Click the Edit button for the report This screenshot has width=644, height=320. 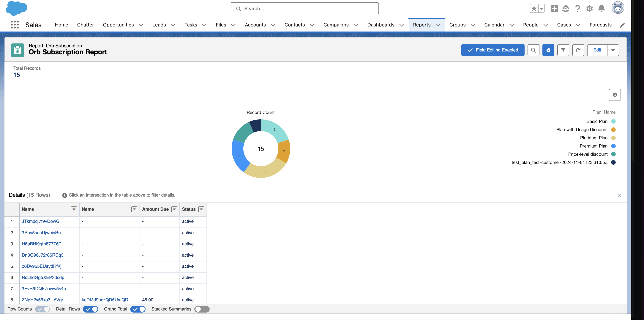(x=597, y=50)
